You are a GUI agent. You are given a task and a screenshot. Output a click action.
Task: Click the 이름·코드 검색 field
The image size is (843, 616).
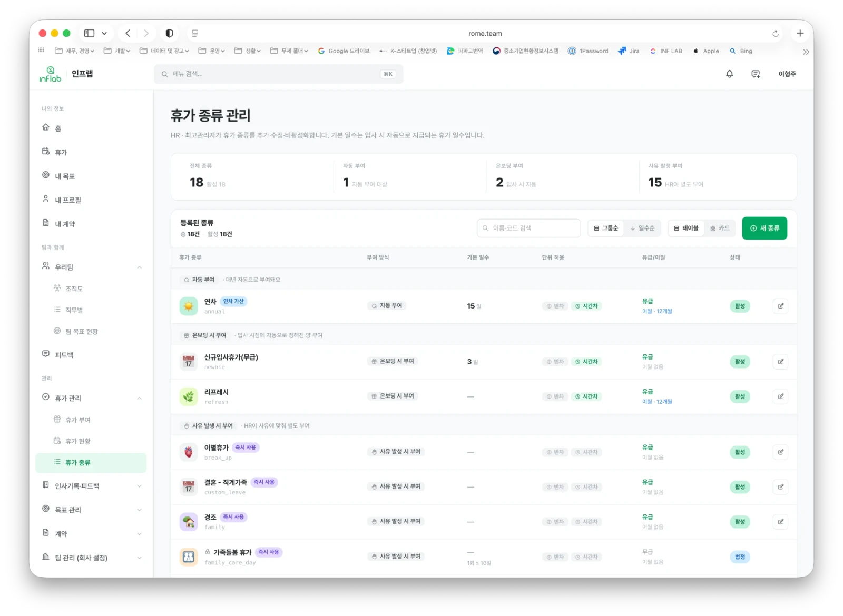(528, 228)
